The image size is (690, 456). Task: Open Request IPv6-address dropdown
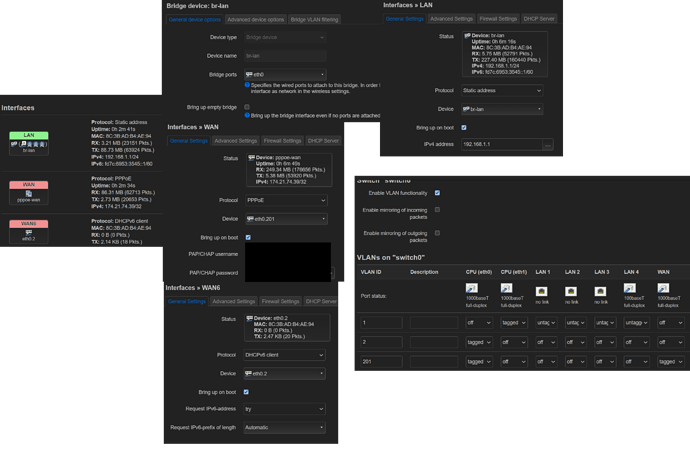click(x=285, y=409)
